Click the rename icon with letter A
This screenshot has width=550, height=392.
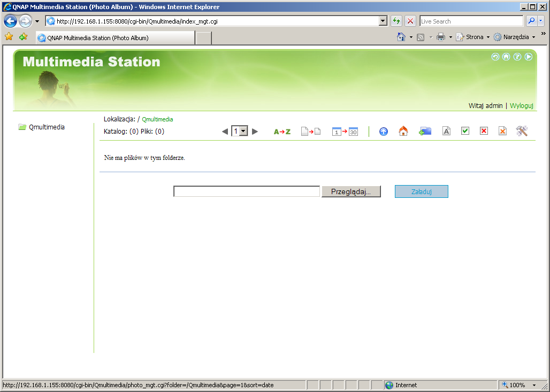tap(446, 131)
